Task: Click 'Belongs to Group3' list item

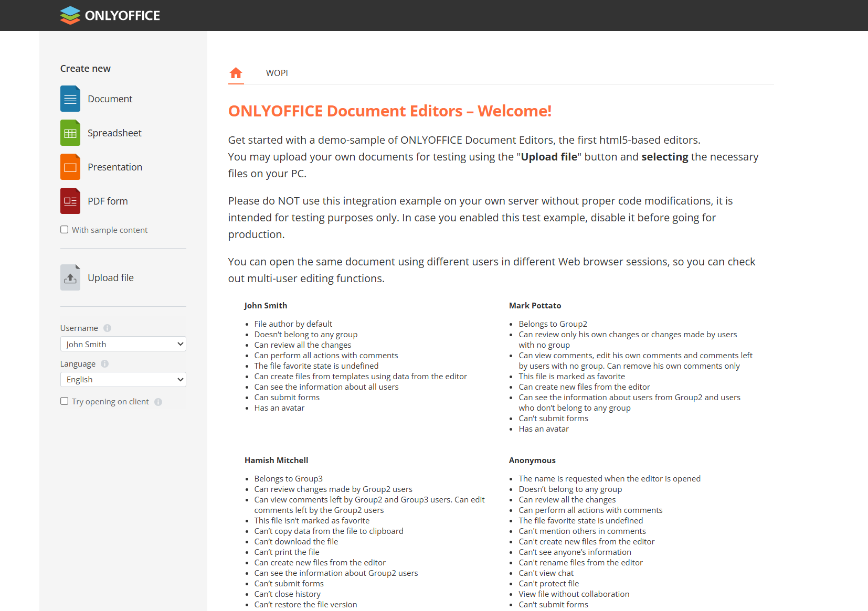Action: point(289,479)
